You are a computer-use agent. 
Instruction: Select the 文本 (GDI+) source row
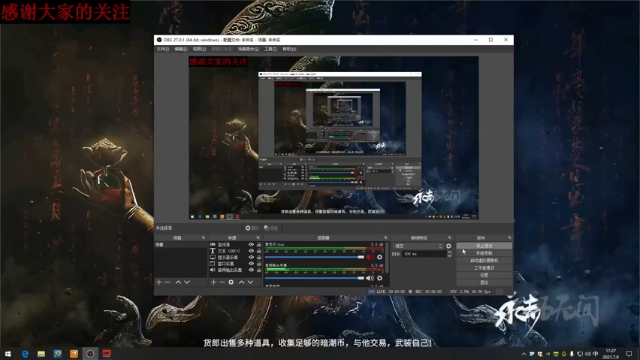[x=236, y=251]
